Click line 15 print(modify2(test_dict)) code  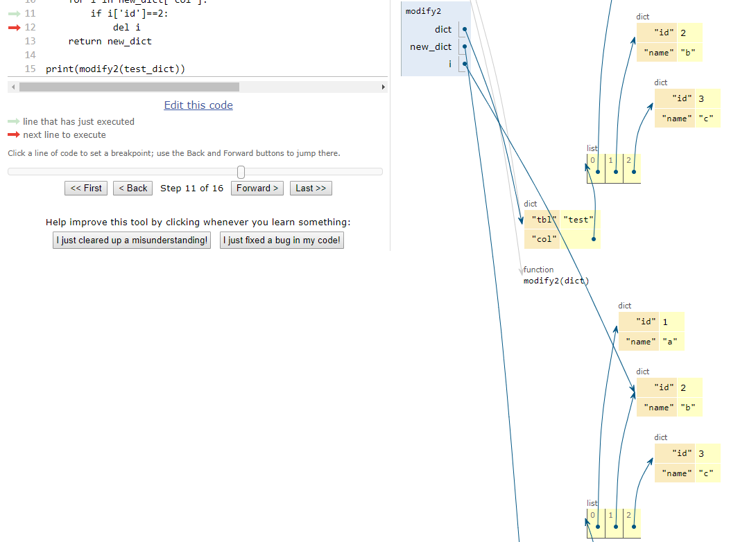115,69
